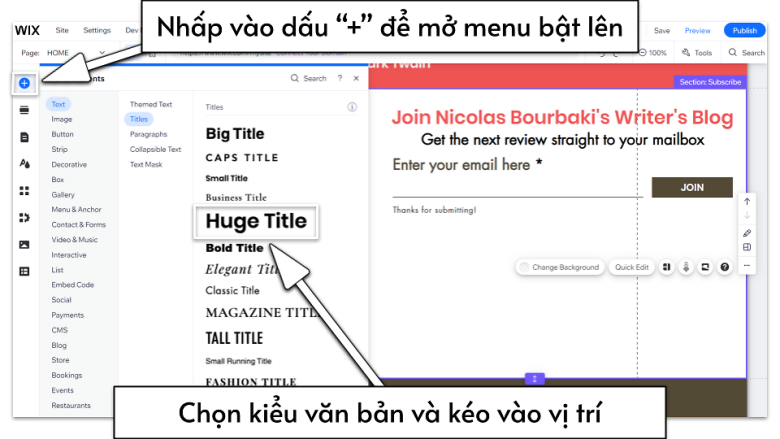Open the Site menu
This screenshot has width=780, height=439.
click(62, 31)
